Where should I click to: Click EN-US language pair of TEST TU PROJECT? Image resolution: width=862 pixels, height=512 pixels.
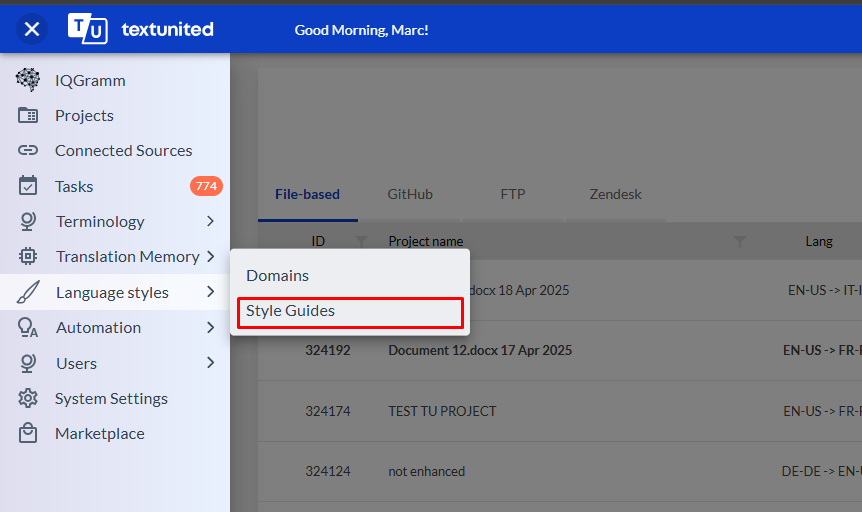pyautogui.click(x=822, y=411)
